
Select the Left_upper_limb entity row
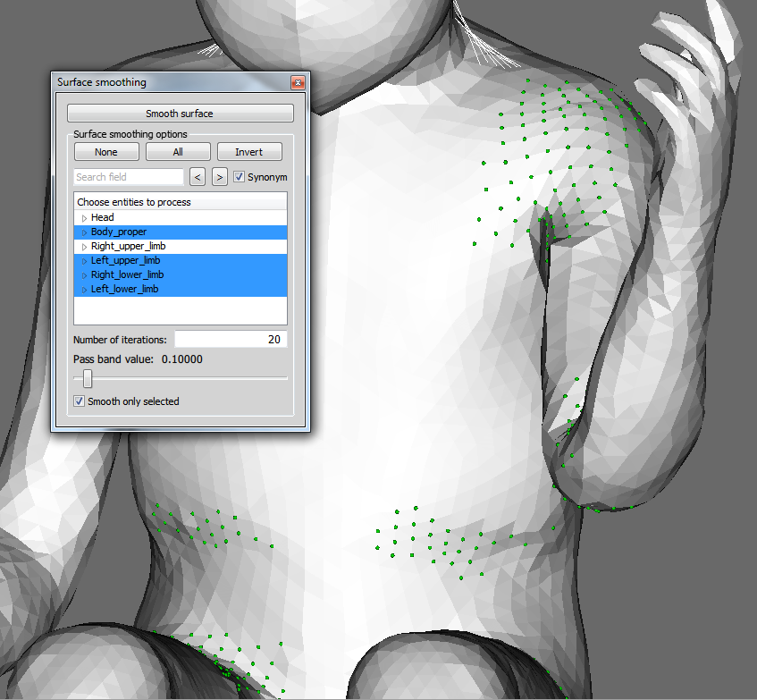pyautogui.click(x=181, y=261)
